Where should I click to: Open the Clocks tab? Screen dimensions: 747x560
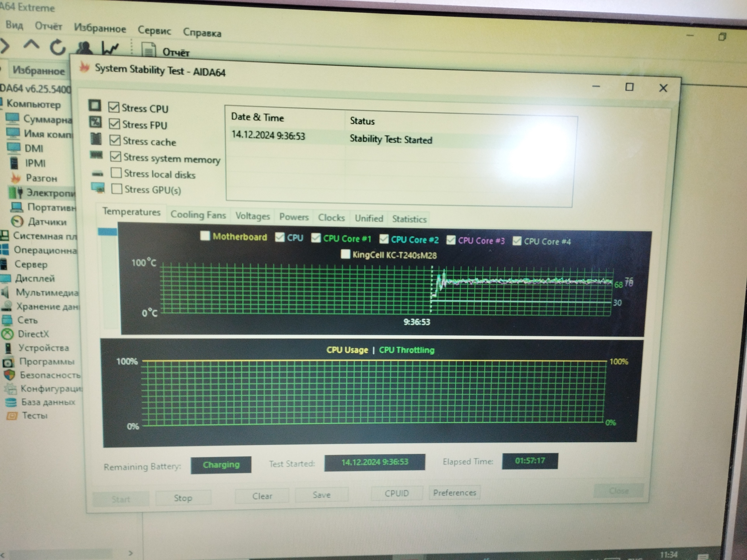[x=331, y=217]
